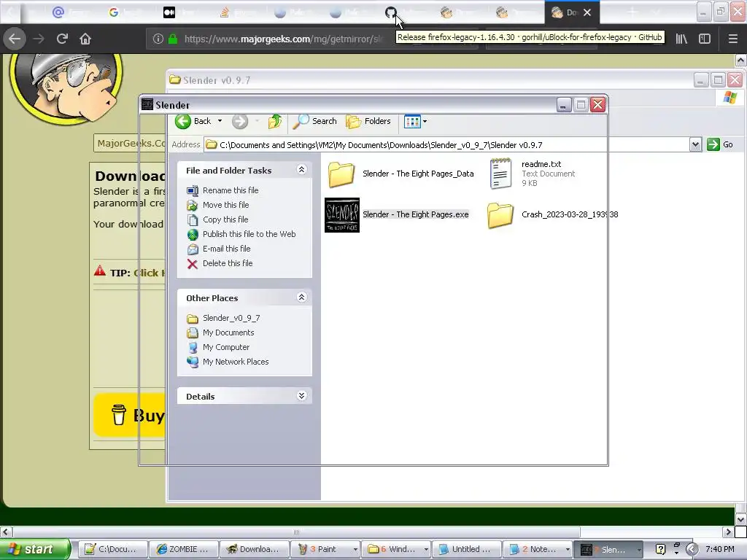
Task: Click Firefox home button
Action: click(x=85, y=39)
